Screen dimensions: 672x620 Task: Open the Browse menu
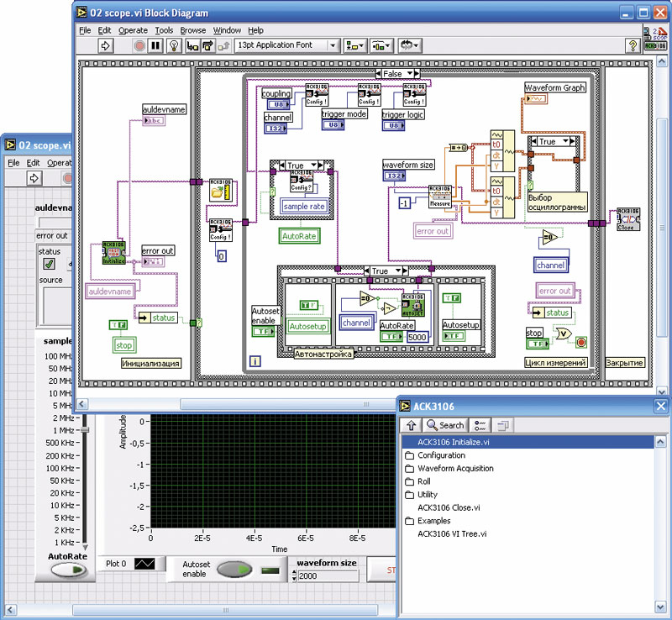[x=193, y=30]
